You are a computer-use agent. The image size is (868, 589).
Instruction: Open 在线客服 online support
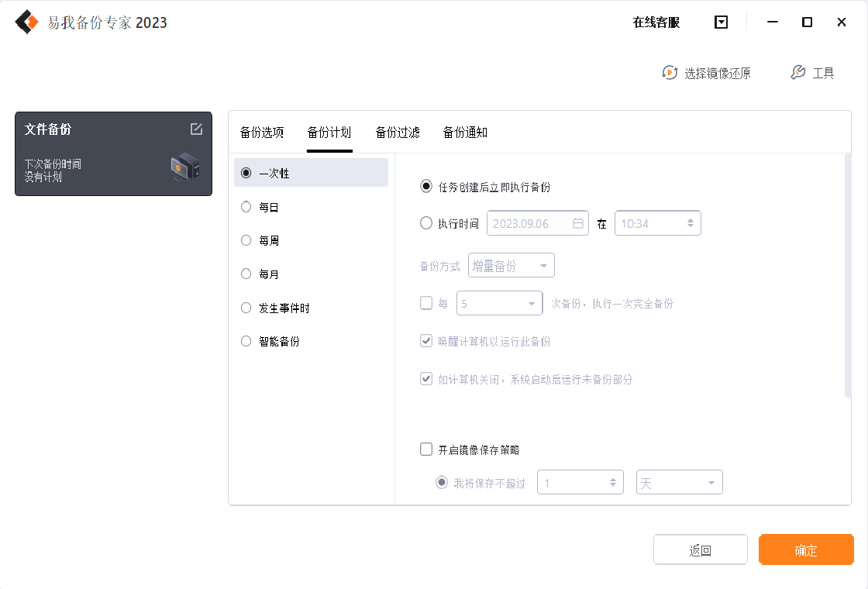656,22
